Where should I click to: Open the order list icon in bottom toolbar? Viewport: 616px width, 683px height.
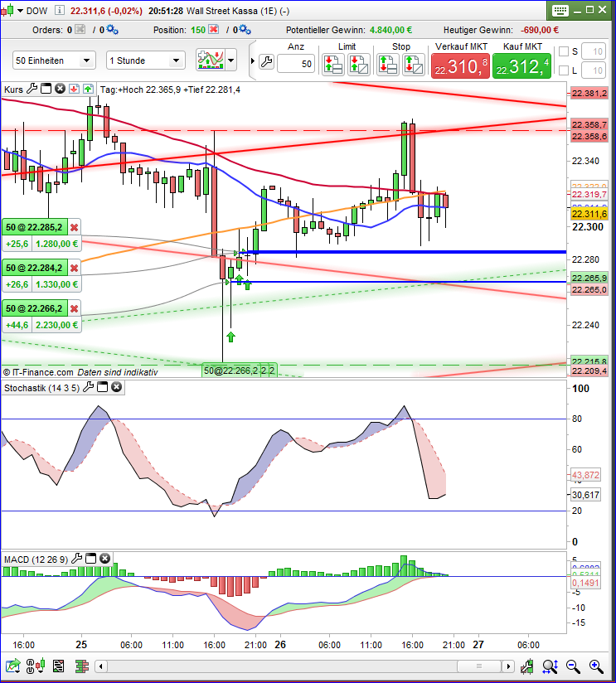pos(58,666)
